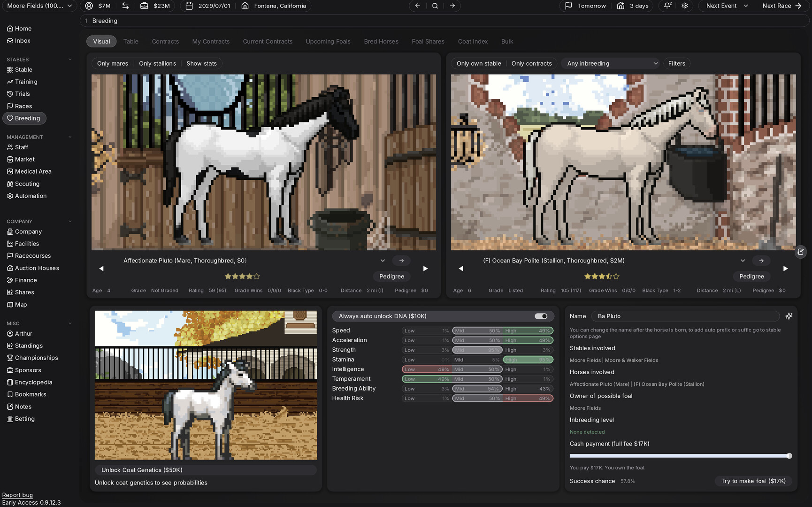This screenshot has height=507, width=812.
Task: Switch to the Table tab
Action: pos(130,41)
